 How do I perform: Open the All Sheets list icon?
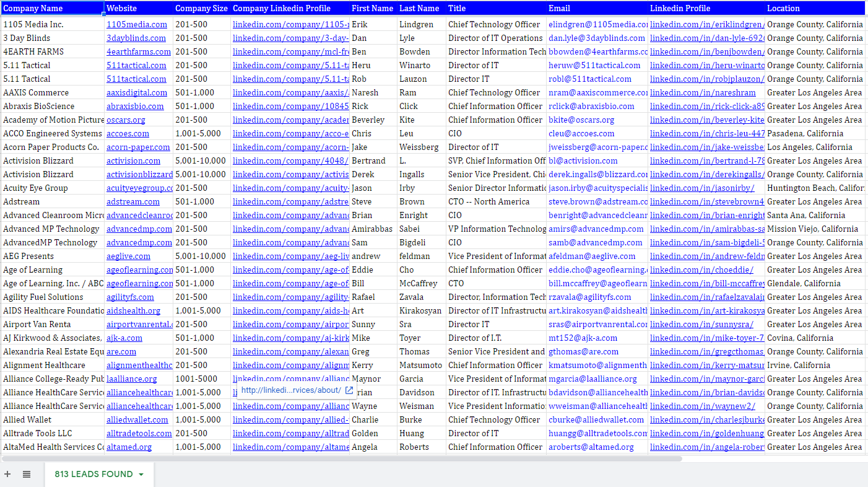pyautogui.click(x=27, y=474)
